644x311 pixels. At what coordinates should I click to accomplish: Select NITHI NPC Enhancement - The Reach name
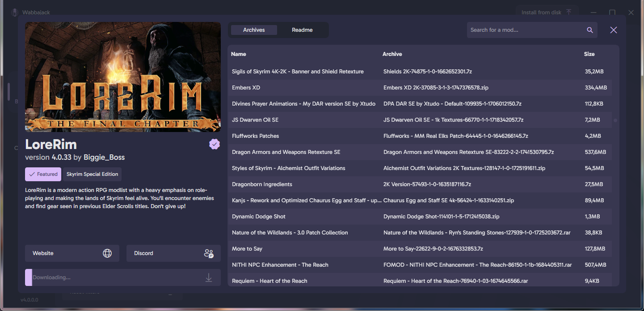click(x=280, y=265)
